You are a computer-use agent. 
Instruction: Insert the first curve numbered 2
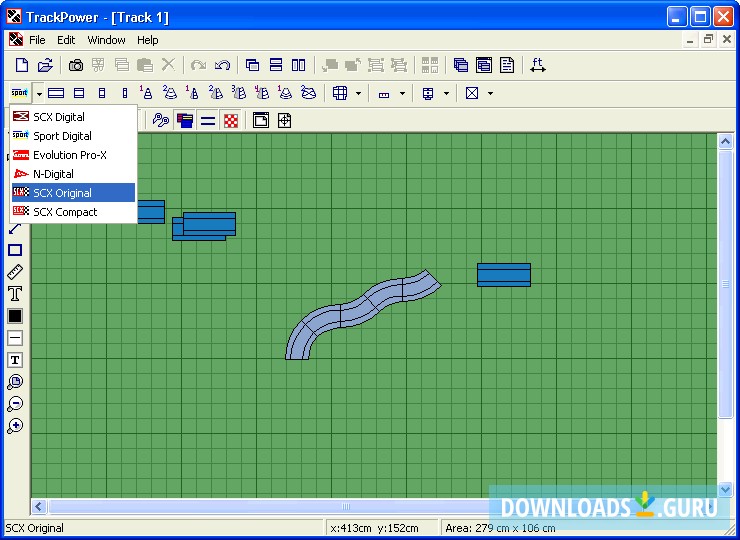point(169,93)
